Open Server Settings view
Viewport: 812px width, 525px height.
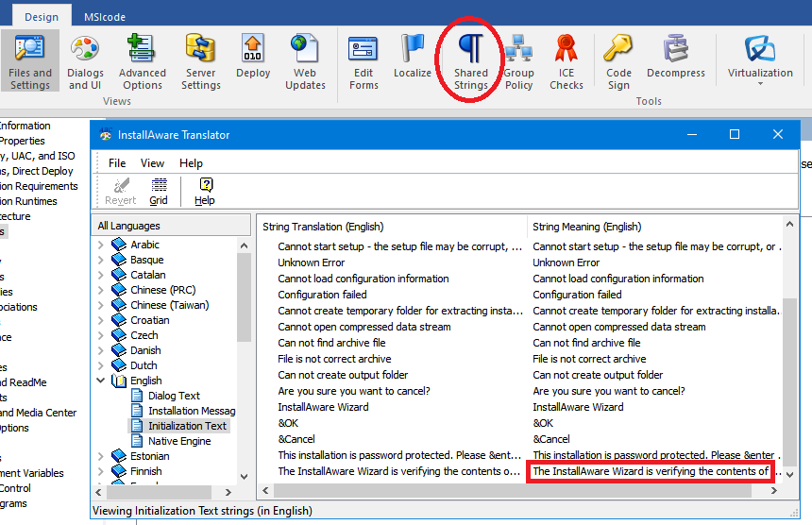coord(201,61)
